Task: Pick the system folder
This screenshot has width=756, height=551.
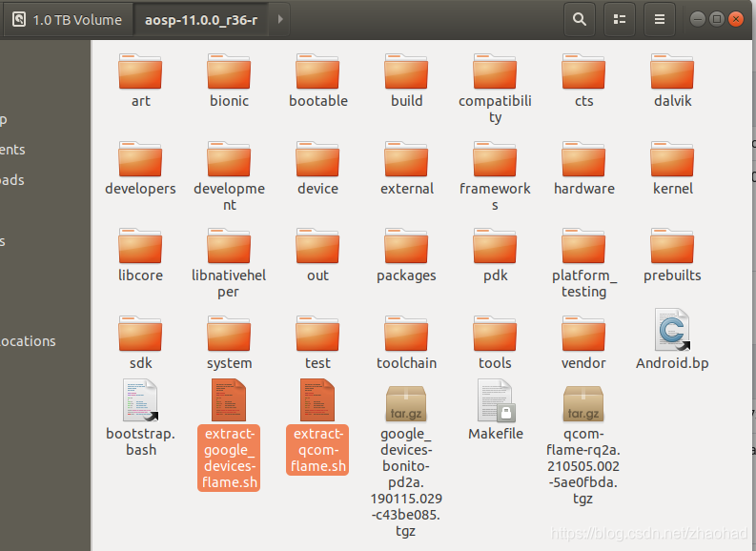Action: (229, 334)
